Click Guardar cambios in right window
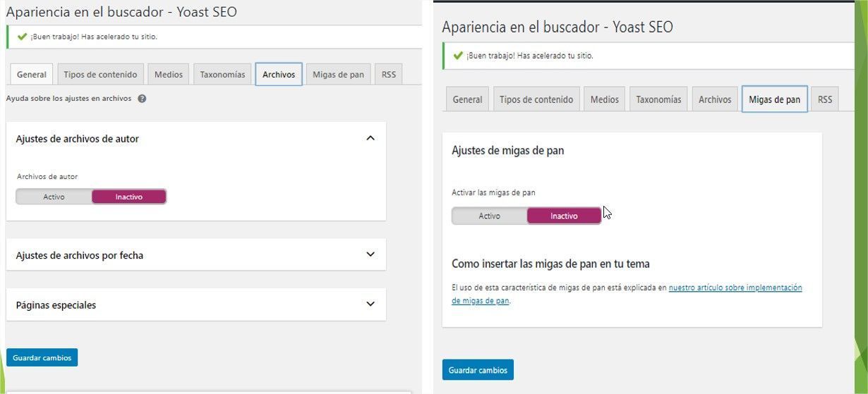 tap(478, 370)
